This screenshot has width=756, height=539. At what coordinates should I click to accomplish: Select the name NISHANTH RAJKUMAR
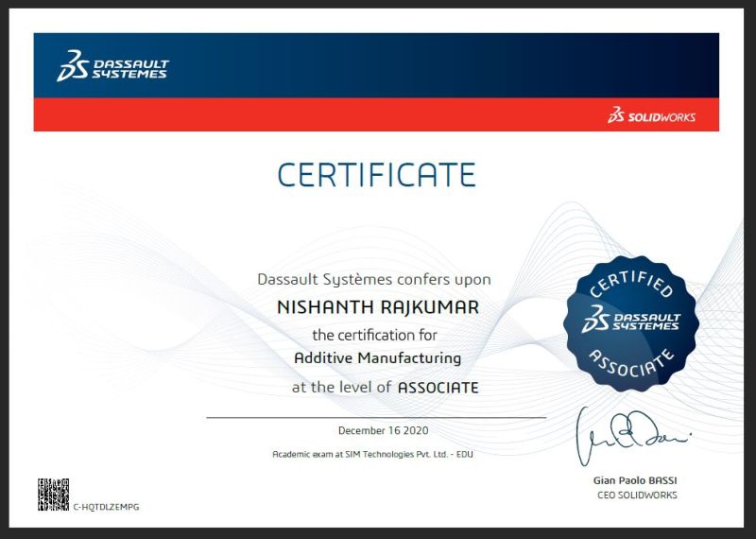(378, 307)
